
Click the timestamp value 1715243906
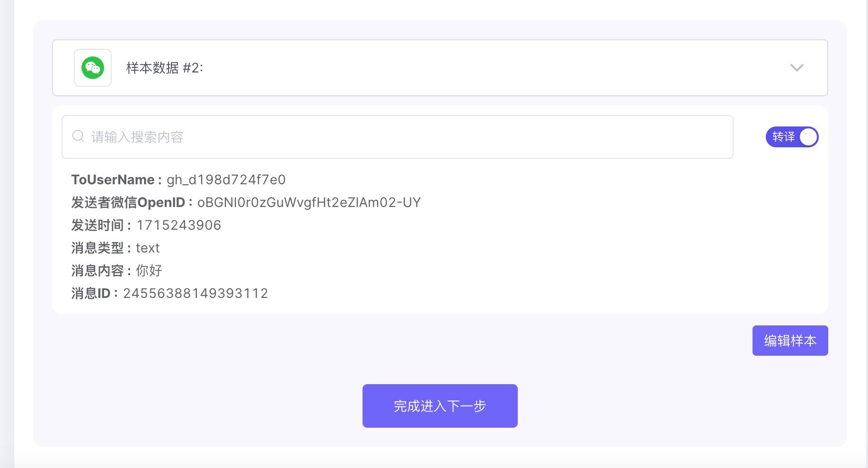click(x=179, y=225)
